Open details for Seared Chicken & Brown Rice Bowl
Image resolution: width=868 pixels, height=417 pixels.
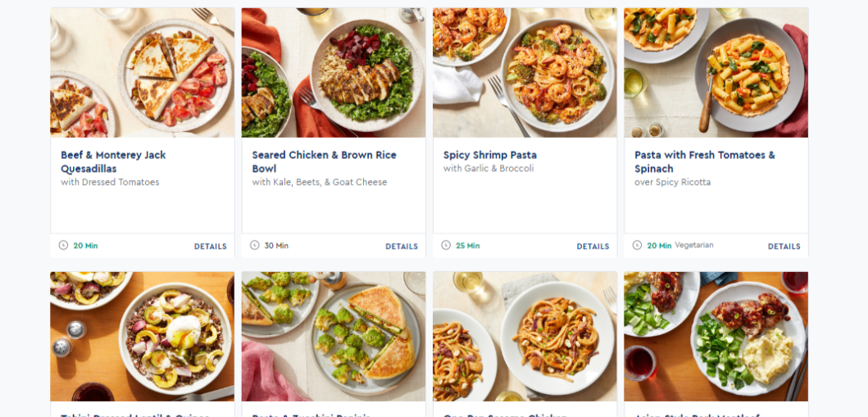[402, 247]
